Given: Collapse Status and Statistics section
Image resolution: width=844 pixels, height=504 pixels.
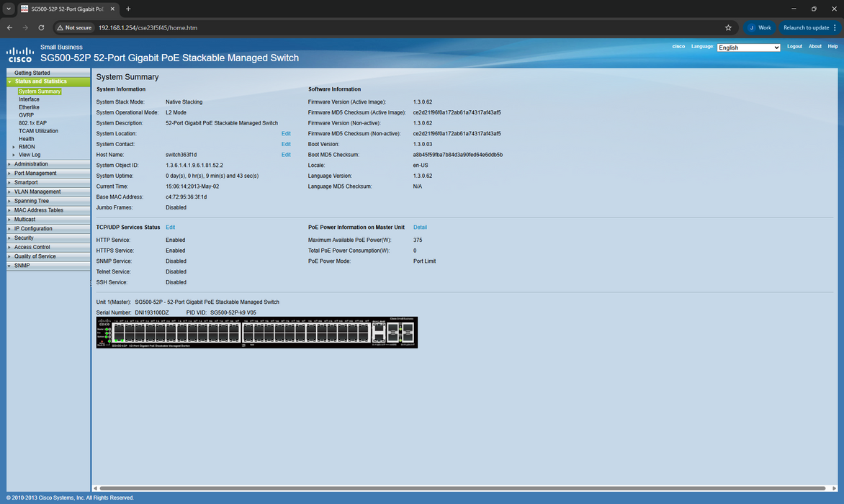Looking at the screenshot, I should point(48,82).
